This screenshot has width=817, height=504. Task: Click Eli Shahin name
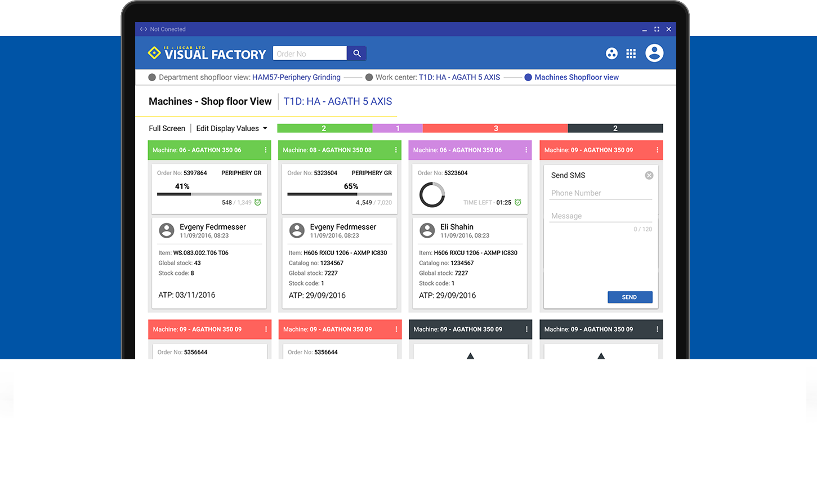click(457, 227)
